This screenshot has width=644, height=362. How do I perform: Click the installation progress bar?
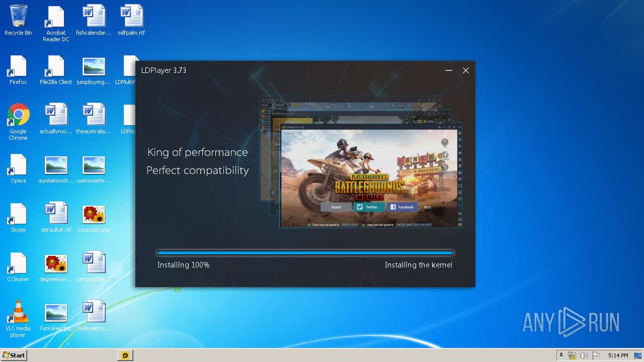pos(305,253)
